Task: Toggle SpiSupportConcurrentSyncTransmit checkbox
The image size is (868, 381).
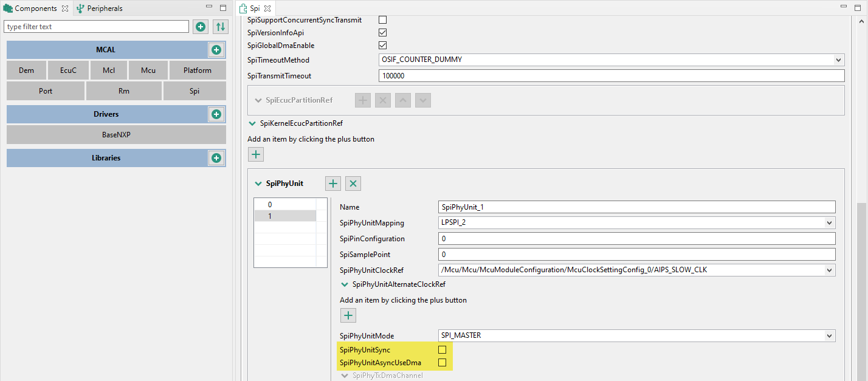Action: point(383,20)
